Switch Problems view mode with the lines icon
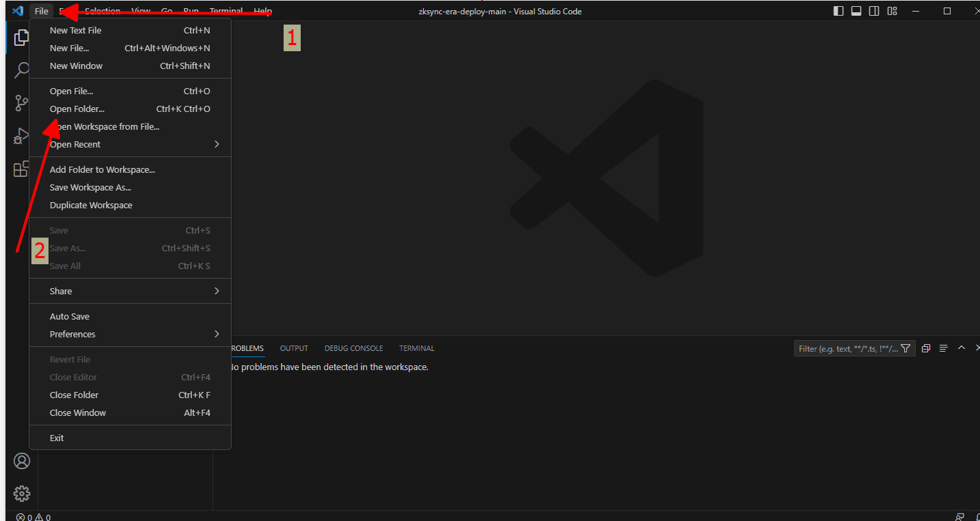Viewport: 980px width, 521px height. 944,348
